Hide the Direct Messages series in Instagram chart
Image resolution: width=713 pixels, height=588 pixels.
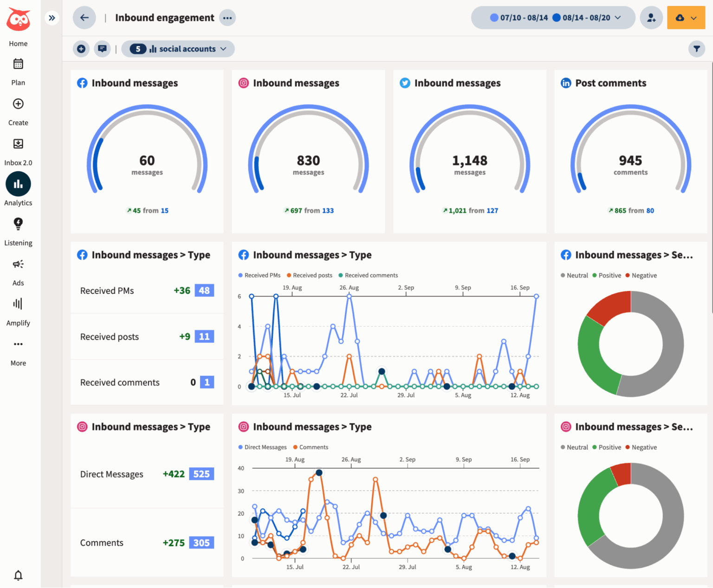[x=262, y=447]
